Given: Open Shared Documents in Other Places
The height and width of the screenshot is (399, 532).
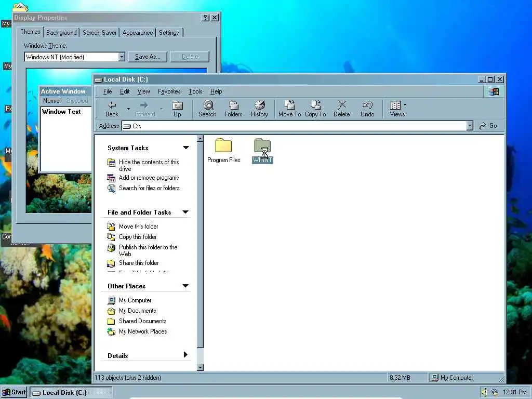Looking at the screenshot, I should coord(142,321).
